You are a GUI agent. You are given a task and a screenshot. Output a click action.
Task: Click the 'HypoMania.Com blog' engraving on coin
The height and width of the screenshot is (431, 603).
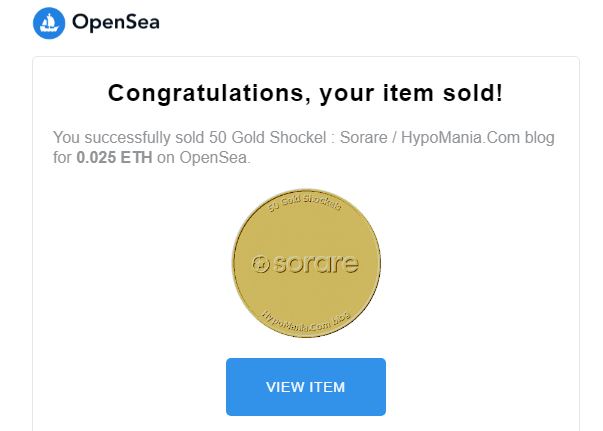pyautogui.click(x=303, y=322)
